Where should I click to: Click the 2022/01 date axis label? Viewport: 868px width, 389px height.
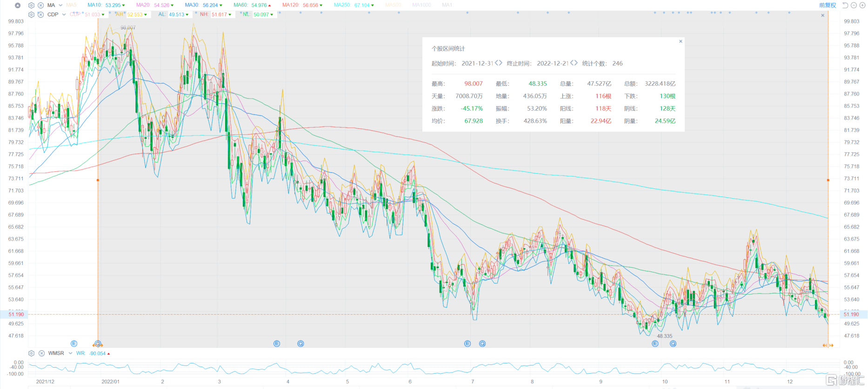[111, 382]
